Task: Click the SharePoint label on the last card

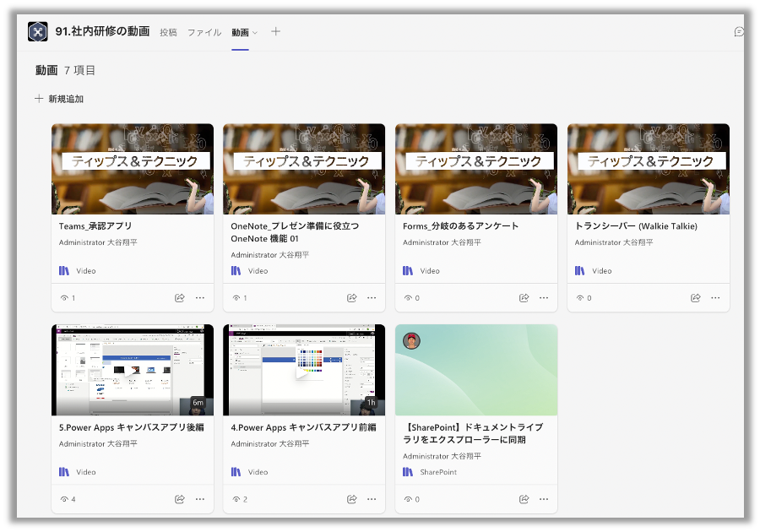Action: pos(438,472)
